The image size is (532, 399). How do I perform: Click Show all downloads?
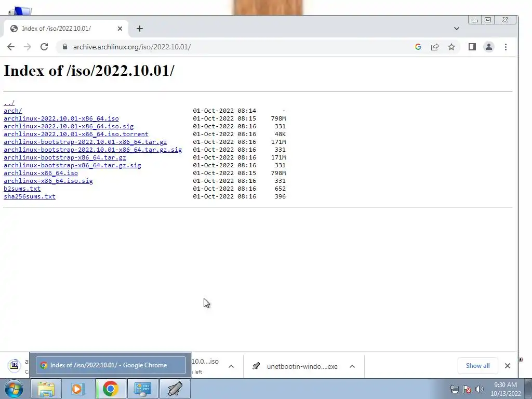click(x=477, y=365)
